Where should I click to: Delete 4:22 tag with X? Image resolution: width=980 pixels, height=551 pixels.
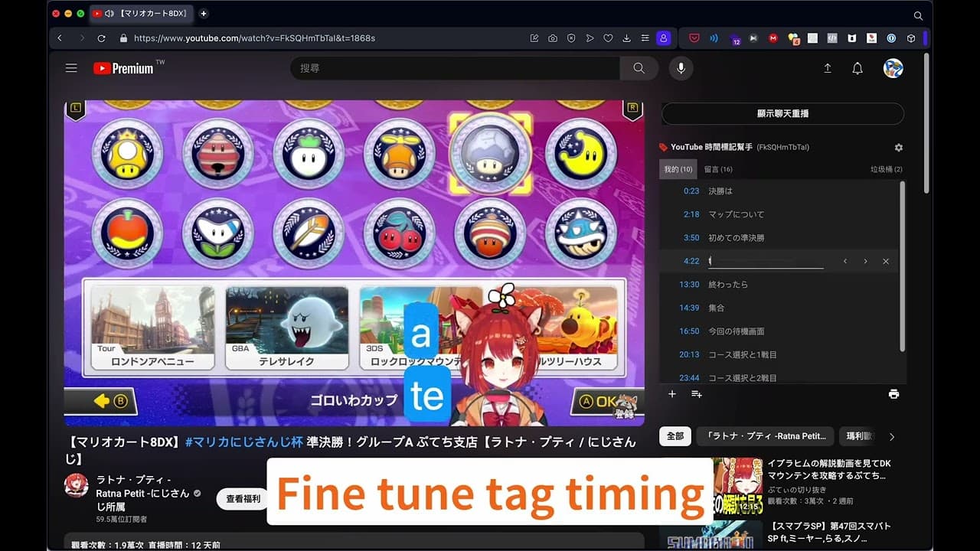tap(886, 261)
